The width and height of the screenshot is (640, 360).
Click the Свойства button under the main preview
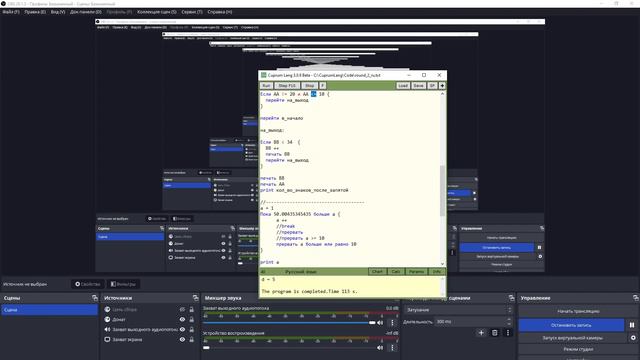[87, 284]
